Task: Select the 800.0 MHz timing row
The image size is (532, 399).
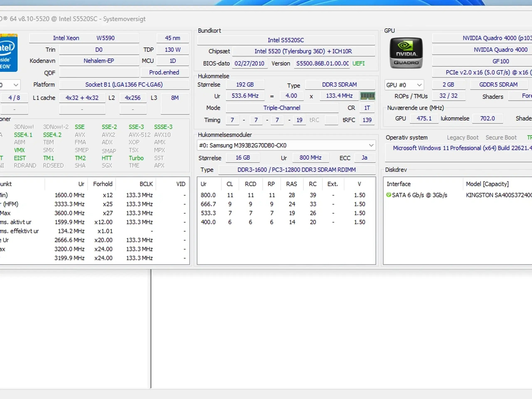Action: (286, 195)
